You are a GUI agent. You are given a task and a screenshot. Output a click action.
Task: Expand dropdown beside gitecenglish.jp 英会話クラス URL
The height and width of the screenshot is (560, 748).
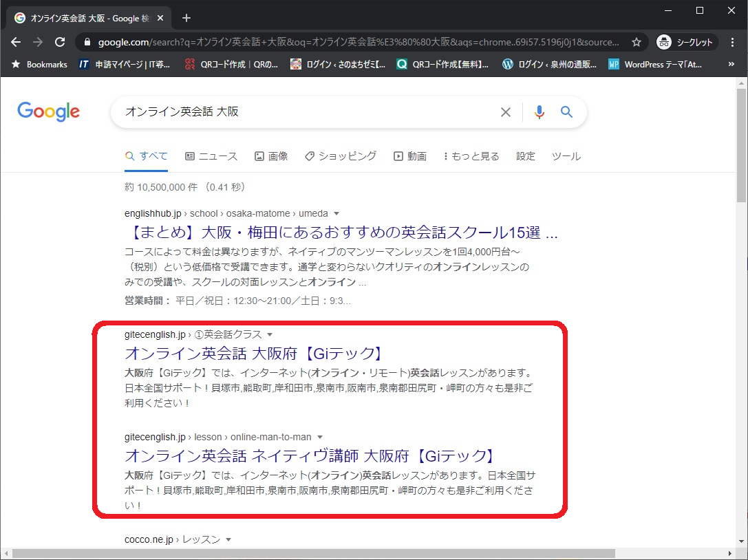270,335
